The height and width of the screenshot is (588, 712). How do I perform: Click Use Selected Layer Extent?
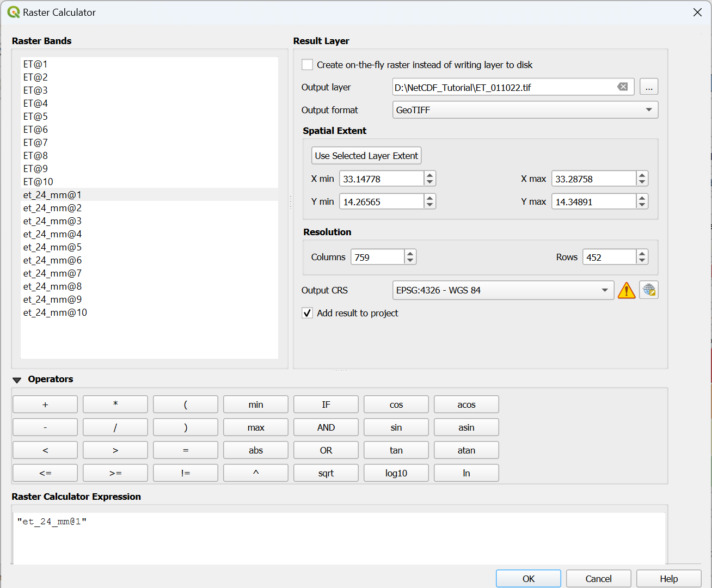click(366, 156)
